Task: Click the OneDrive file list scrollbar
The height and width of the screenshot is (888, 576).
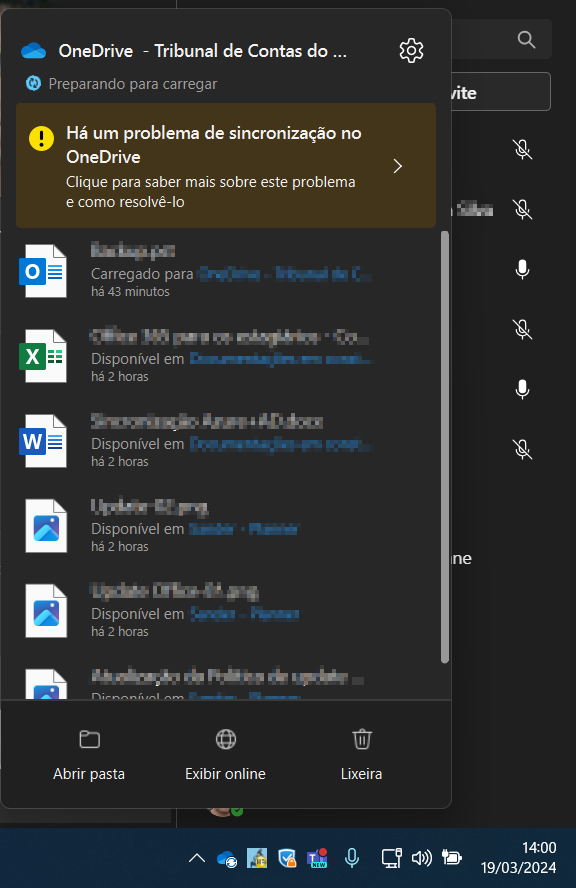Action: pyautogui.click(x=445, y=447)
